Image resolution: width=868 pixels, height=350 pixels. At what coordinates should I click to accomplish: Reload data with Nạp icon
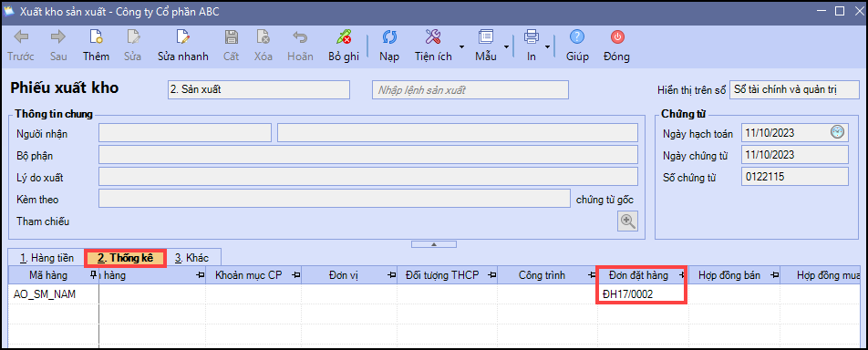[389, 37]
